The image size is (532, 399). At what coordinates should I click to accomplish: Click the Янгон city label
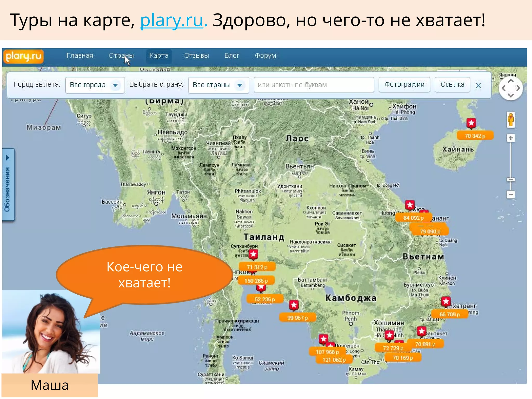pyautogui.click(x=156, y=192)
